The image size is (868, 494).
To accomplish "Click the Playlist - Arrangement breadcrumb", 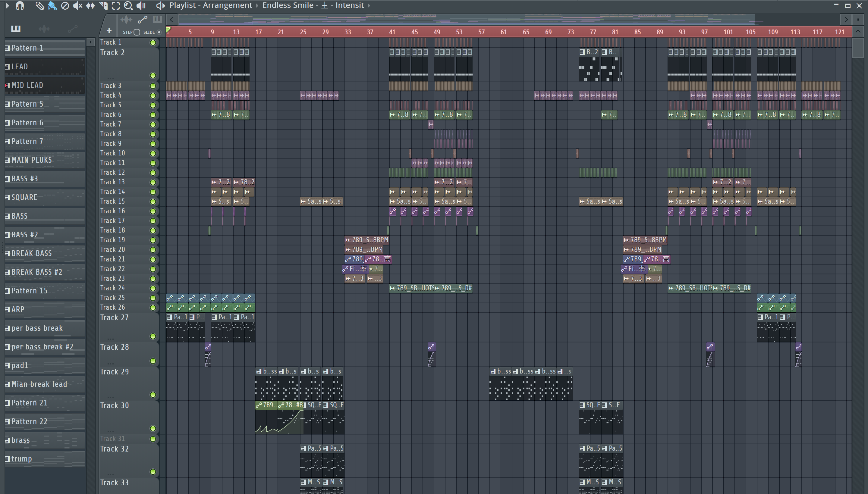I will (210, 5).
